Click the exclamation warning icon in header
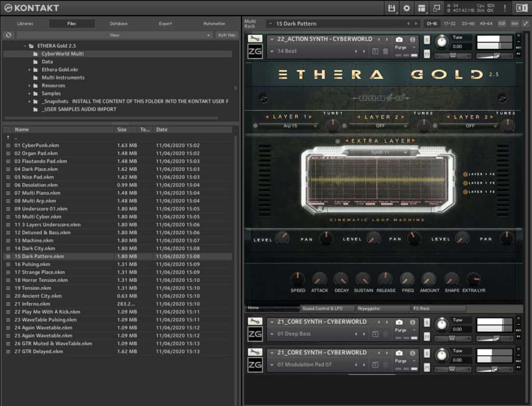Screen dimensions: 532x406 pos(505,8)
